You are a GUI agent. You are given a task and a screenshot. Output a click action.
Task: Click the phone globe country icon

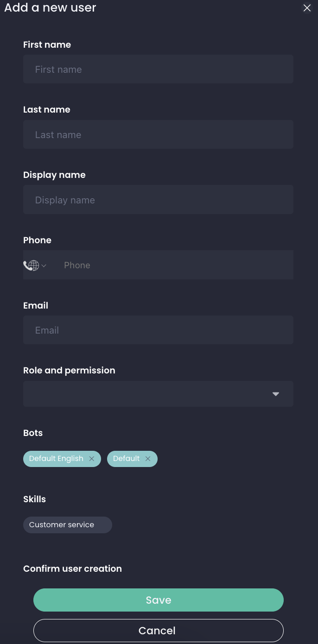point(32,265)
